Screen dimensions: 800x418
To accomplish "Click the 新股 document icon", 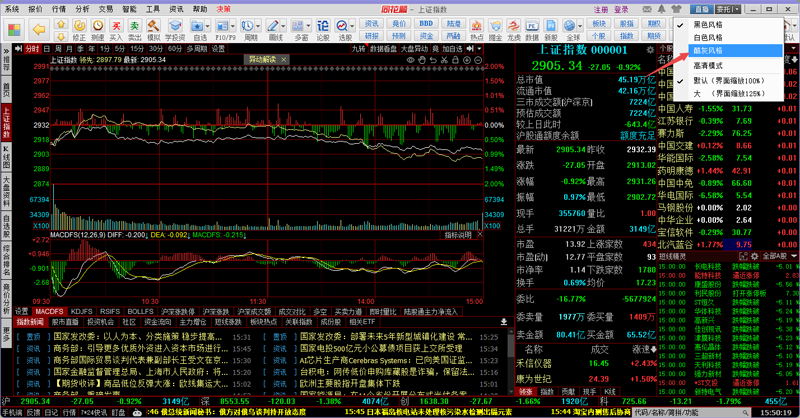I will click(x=551, y=26).
